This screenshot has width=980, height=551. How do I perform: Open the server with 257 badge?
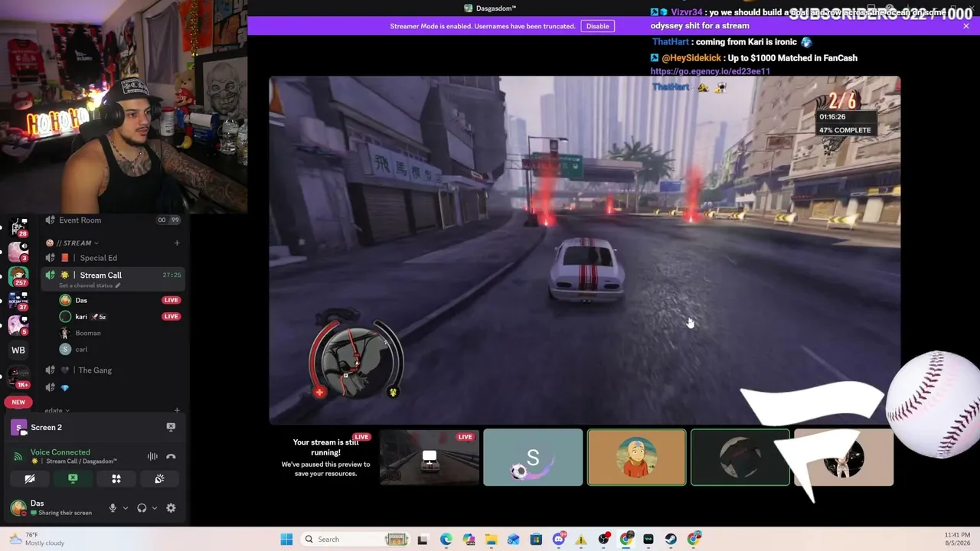[x=18, y=276]
